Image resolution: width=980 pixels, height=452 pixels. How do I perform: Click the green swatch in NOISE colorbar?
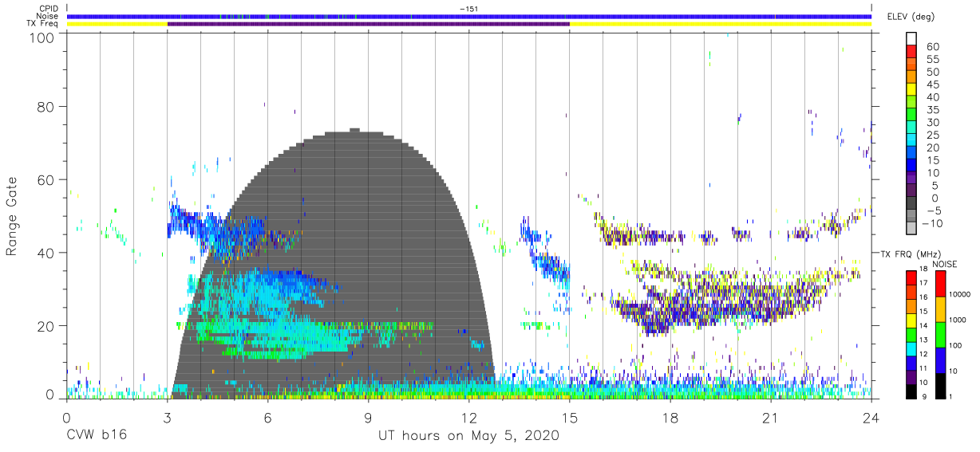pyautogui.click(x=940, y=334)
